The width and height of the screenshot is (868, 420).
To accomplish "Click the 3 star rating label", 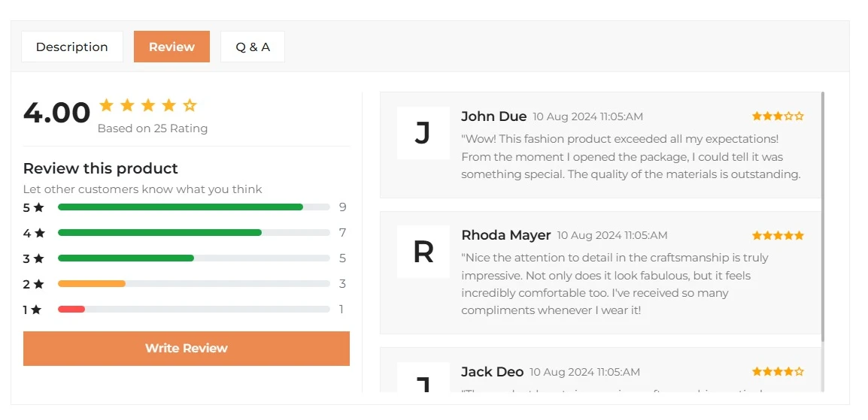I will [34, 258].
